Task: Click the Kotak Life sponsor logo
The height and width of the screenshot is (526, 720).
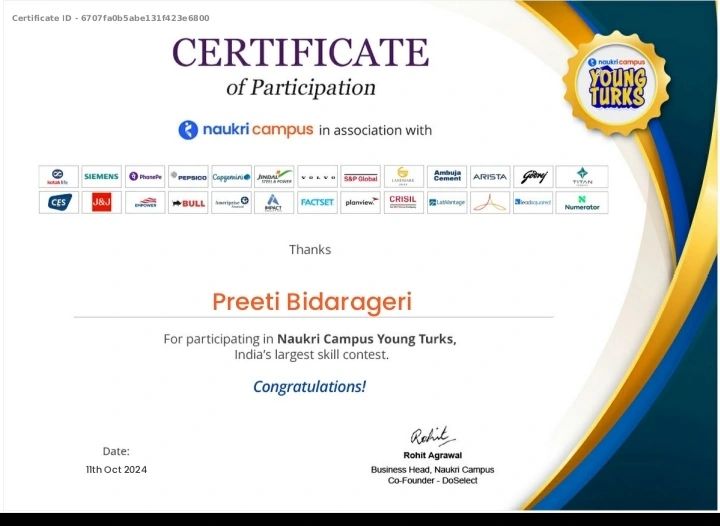Action: 59,177
